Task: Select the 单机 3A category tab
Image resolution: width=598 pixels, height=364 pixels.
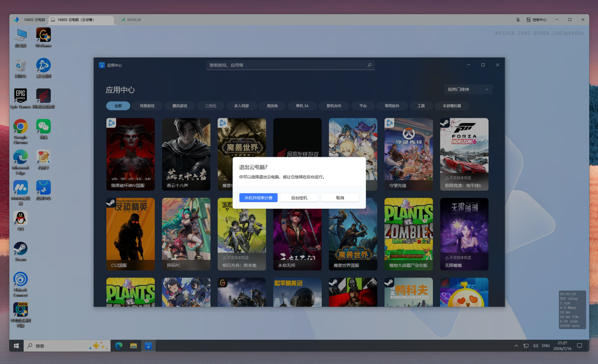Action: tap(302, 106)
